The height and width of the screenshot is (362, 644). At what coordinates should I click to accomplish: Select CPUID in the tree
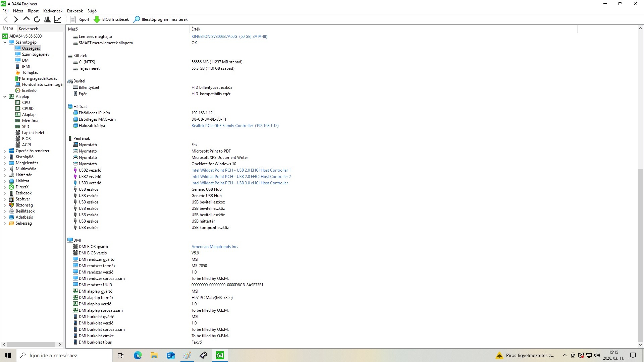point(28,109)
